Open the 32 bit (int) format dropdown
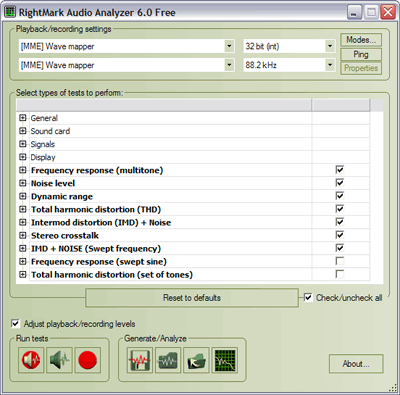 [x=330, y=46]
